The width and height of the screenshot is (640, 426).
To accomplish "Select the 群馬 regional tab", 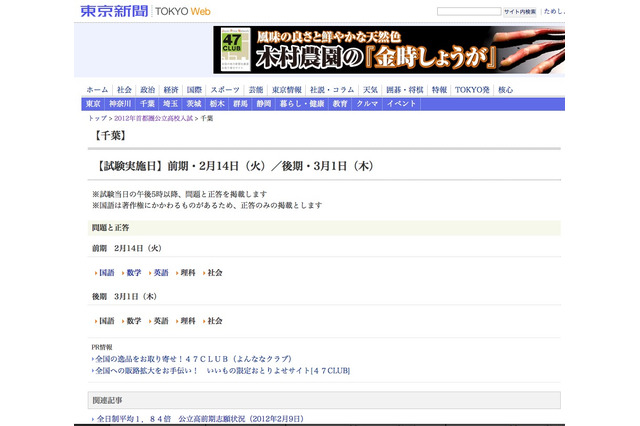I will [x=240, y=104].
